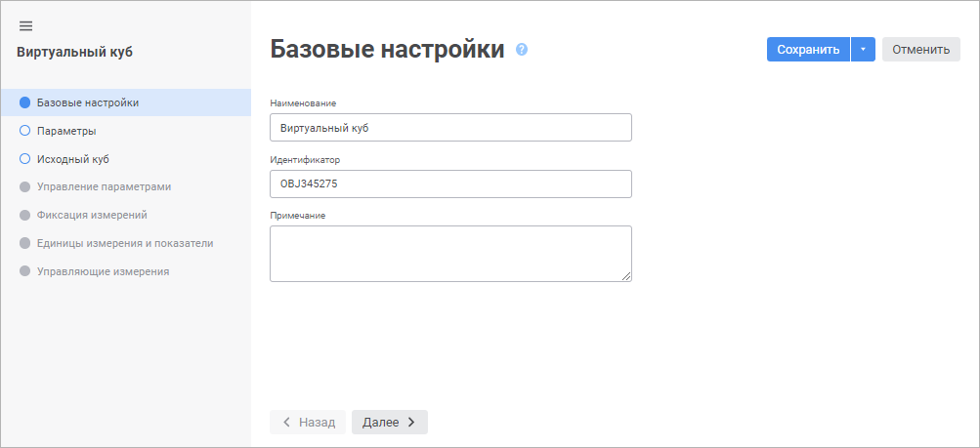This screenshot has height=448, width=980.
Task: Focus the Наименование input field
Action: [x=450, y=128]
